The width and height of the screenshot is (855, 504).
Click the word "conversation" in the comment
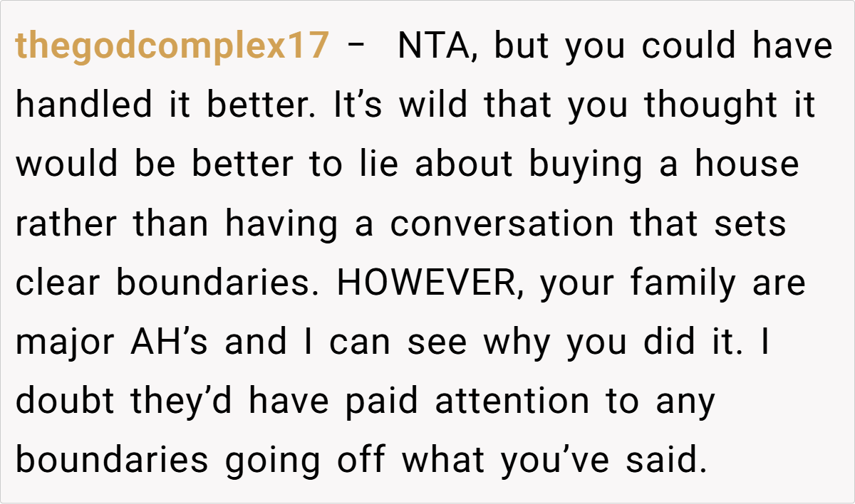click(x=502, y=224)
